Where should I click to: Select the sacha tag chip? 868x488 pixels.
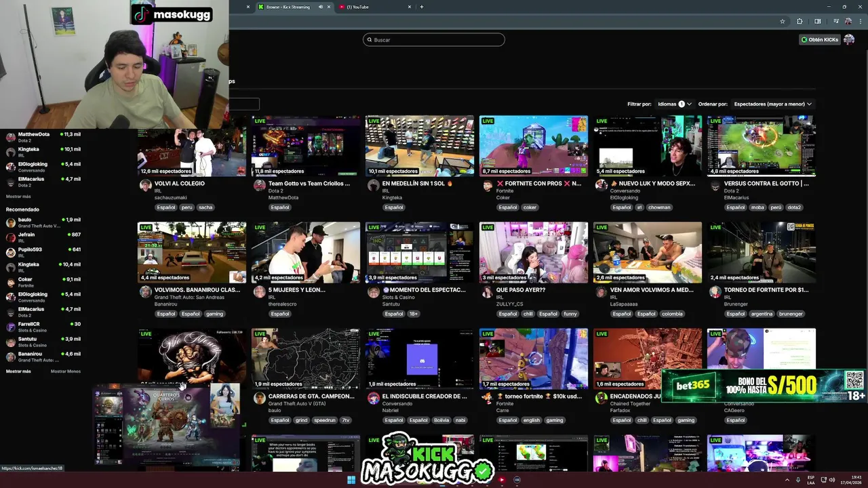(x=205, y=207)
